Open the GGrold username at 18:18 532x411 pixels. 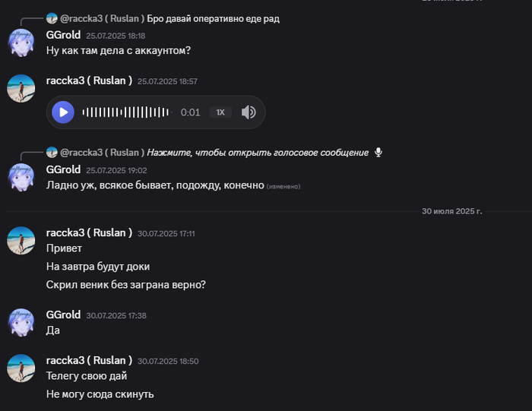63,35
